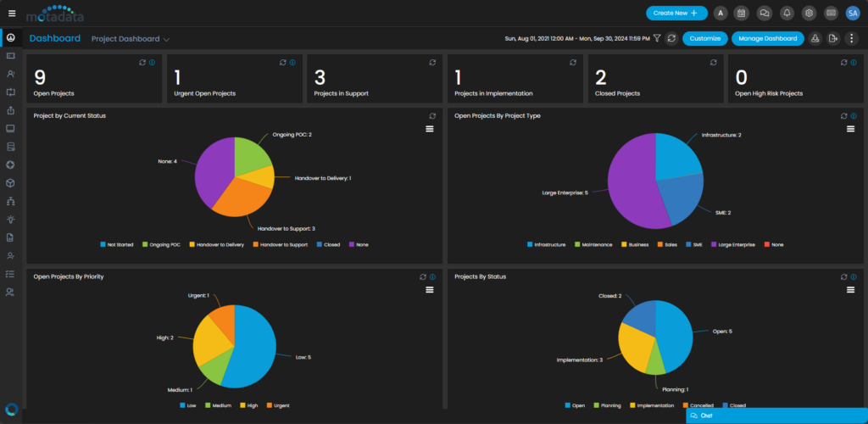Open the laptop asset icon in the sidebar
Viewport: 868px width, 424px height.
pyautogui.click(x=10, y=128)
